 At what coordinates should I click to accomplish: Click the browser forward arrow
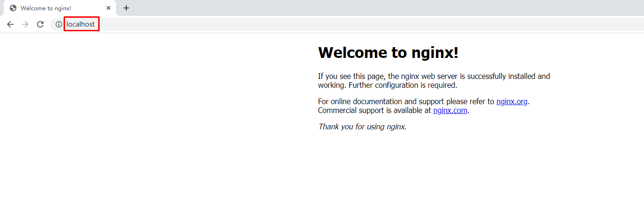point(25,24)
